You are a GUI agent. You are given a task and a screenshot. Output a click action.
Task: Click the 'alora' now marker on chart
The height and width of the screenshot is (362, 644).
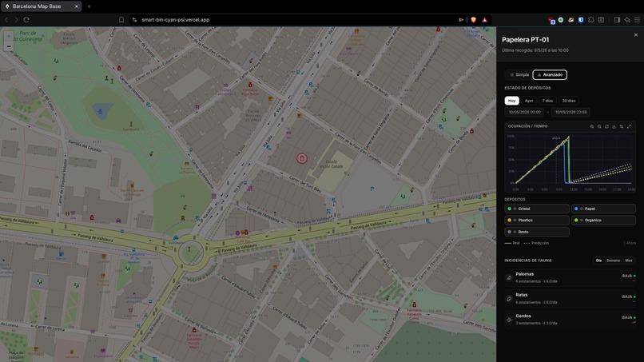pos(556,138)
